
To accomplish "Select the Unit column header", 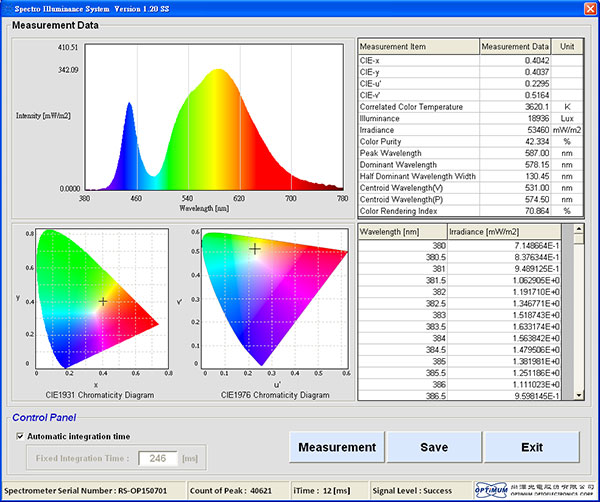I will [x=567, y=47].
